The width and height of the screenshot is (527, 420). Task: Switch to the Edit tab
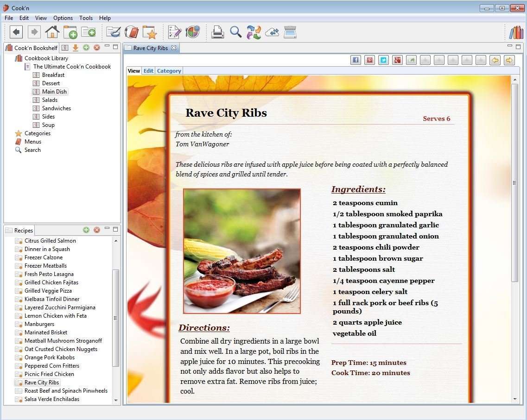point(148,71)
